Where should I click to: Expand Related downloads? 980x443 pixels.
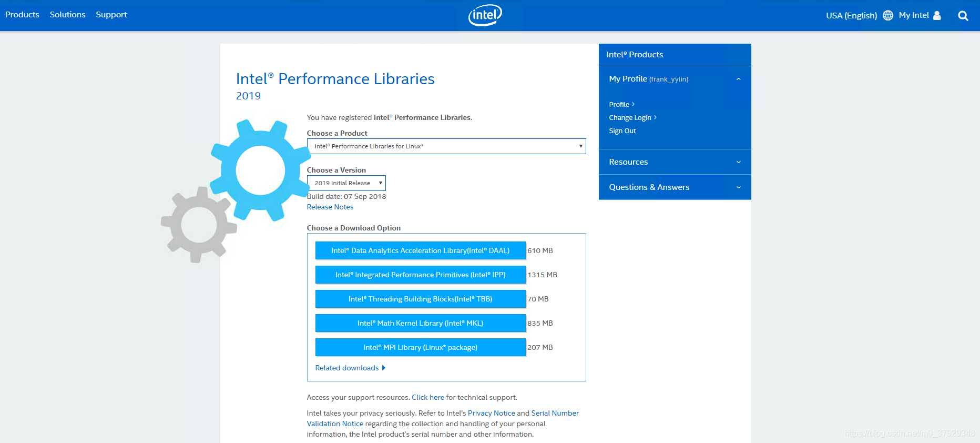tap(347, 368)
